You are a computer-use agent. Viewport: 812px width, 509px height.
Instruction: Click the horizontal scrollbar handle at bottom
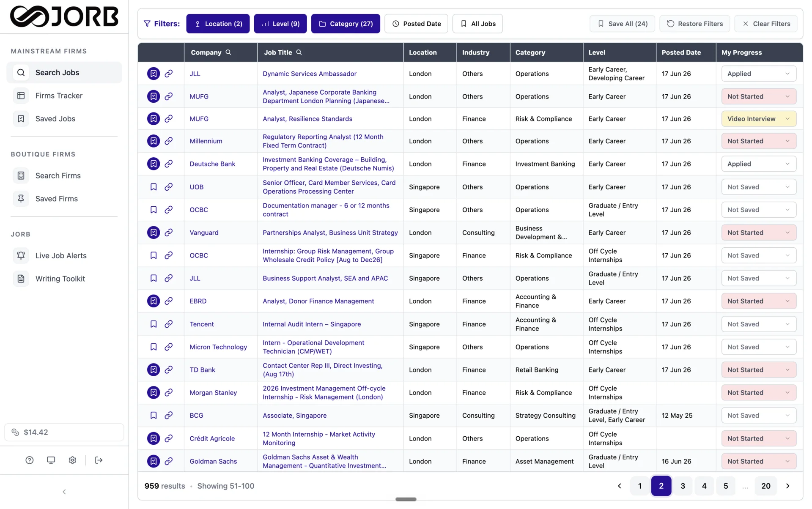click(406, 499)
